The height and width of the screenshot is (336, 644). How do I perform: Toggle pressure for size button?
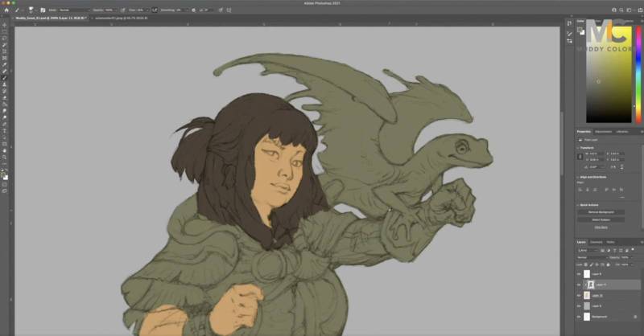coord(221,10)
